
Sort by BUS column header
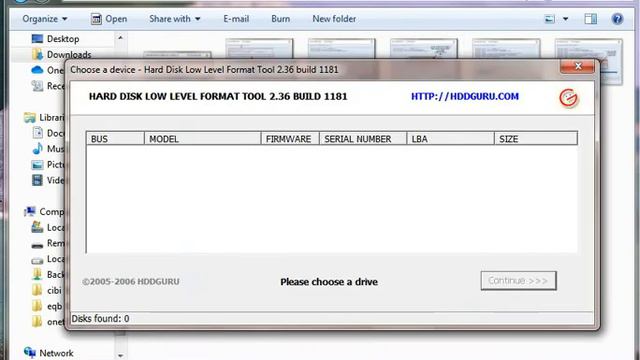click(115, 139)
